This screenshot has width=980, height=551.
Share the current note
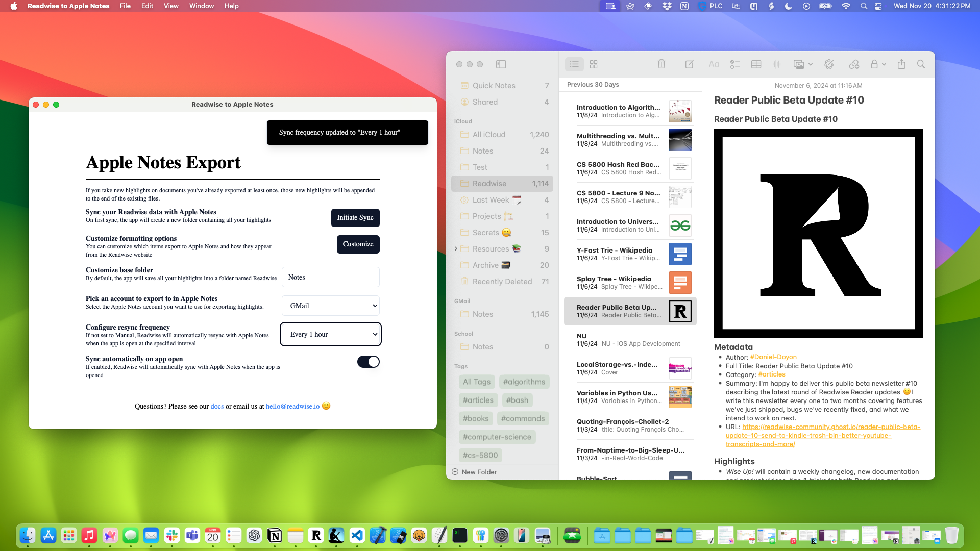point(902,64)
